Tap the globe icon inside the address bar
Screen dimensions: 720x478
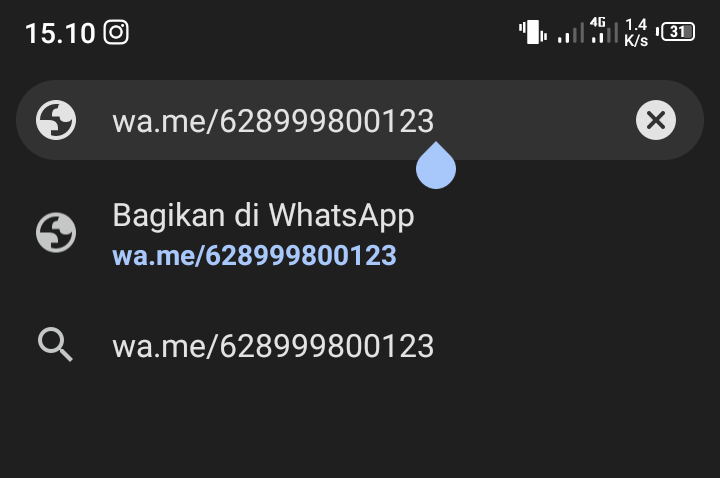(x=56, y=120)
